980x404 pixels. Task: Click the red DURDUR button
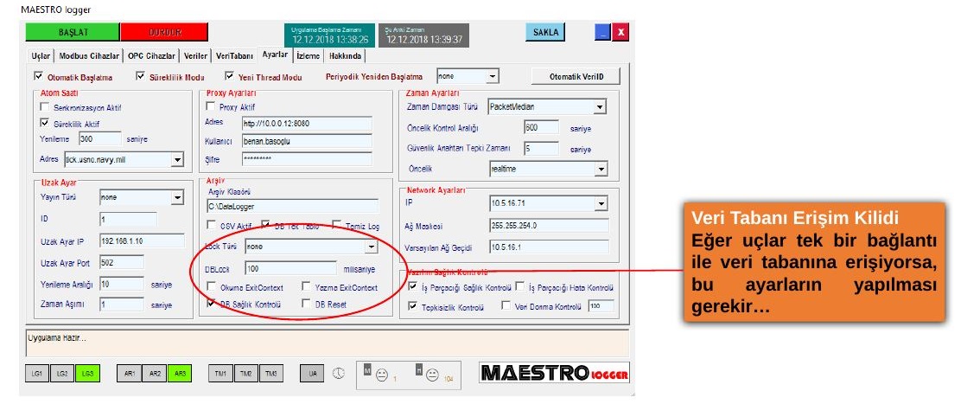click(164, 32)
